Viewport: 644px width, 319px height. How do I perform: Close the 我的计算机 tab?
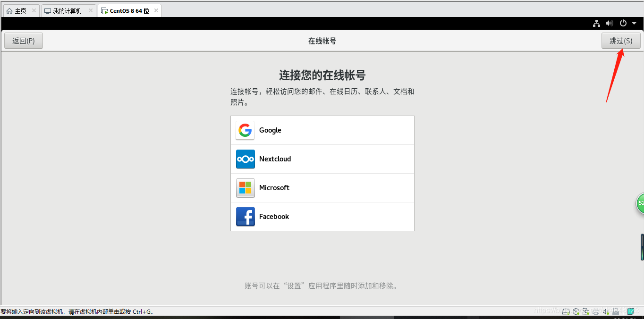pos(91,10)
